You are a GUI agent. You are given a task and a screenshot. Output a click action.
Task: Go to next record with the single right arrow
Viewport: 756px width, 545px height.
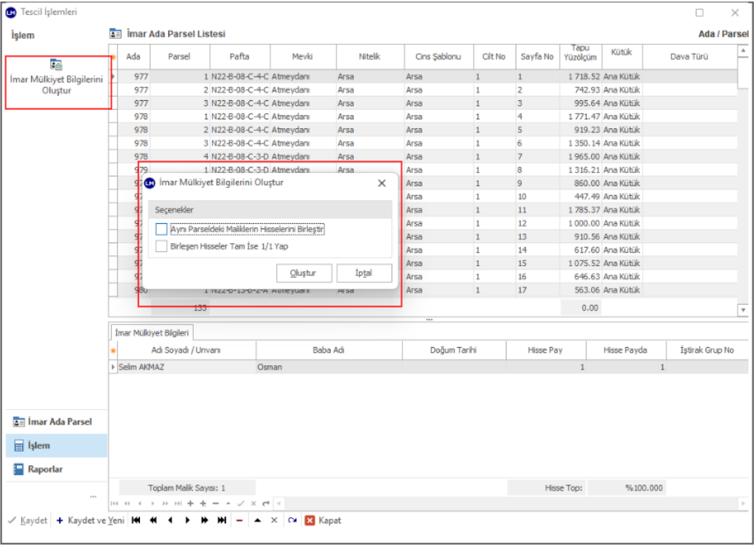click(187, 521)
